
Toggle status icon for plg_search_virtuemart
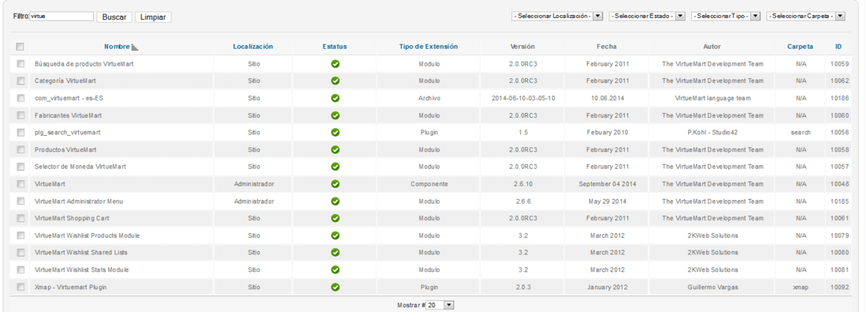[335, 133]
